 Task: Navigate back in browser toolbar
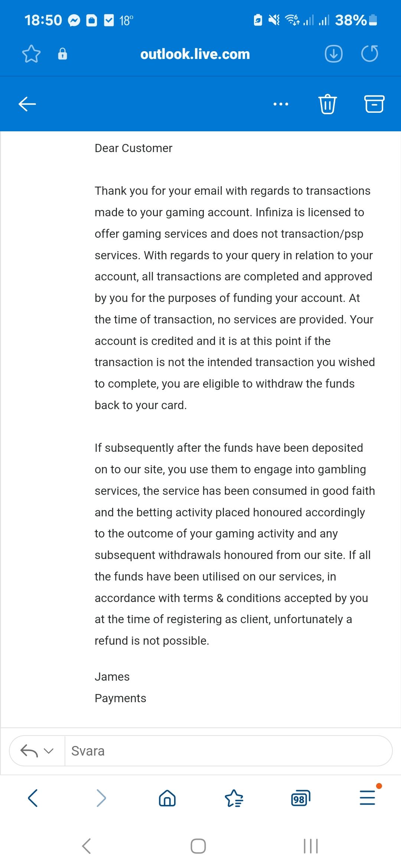point(33,798)
